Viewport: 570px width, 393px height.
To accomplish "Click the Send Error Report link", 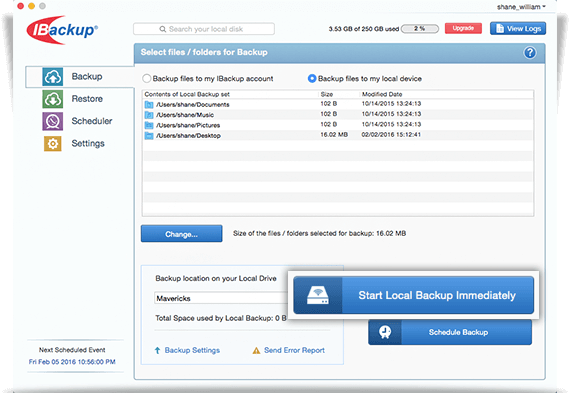I will coord(294,350).
